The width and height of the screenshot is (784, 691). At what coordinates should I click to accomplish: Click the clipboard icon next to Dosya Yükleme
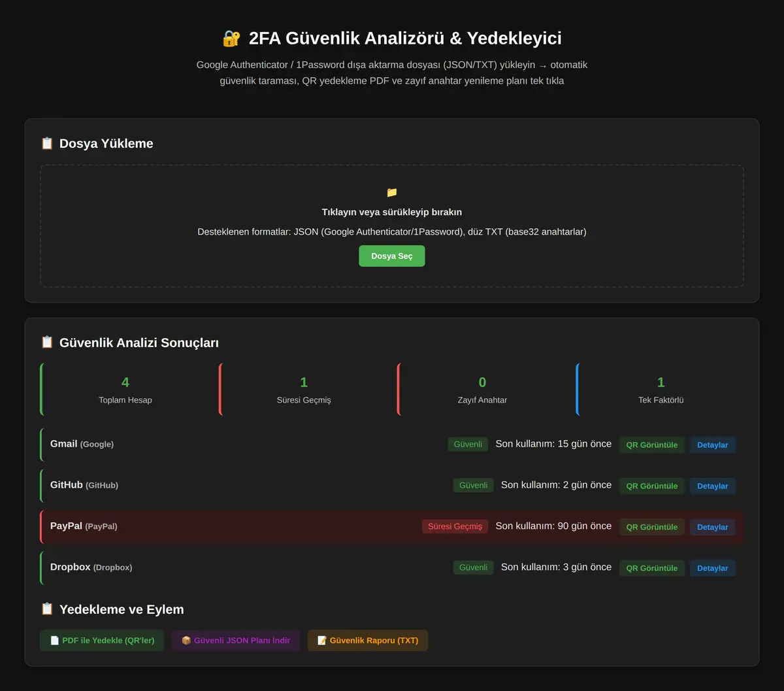(x=47, y=143)
